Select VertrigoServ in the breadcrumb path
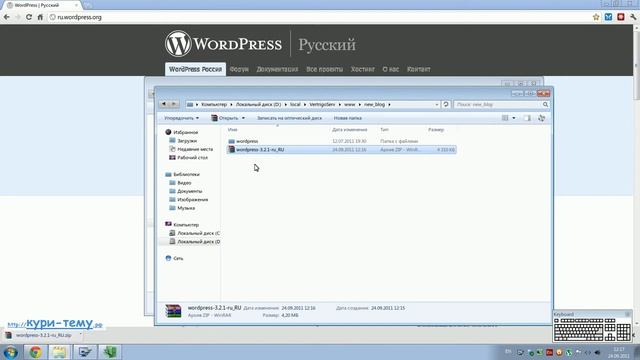This screenshot has height=360, width=640. (x=322, y=104)
